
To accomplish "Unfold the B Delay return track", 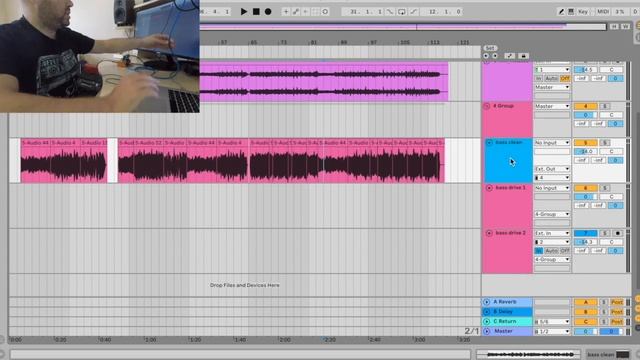I will pyautogui.click(x=487, y=312).
